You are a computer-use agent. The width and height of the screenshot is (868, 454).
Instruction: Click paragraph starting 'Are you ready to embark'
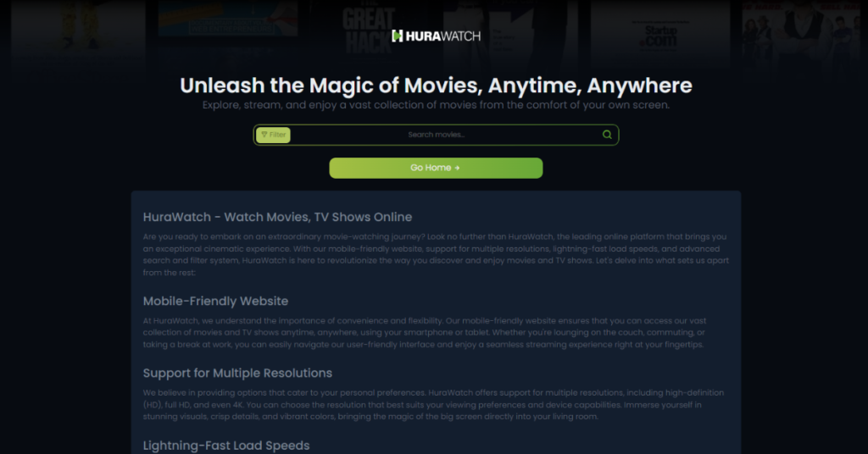tap(436, 254)
